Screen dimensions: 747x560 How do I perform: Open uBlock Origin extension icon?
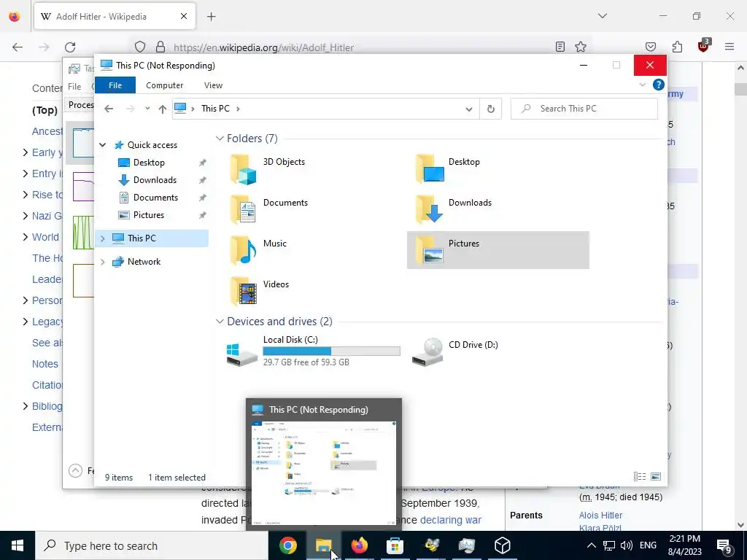pyautogui.click(x=704, y=46)
